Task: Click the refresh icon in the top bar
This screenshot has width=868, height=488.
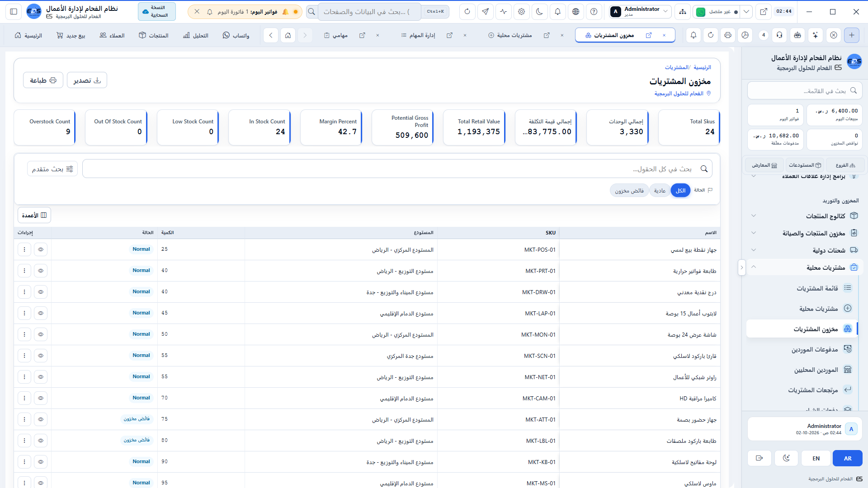Action: tap(467, 12)
